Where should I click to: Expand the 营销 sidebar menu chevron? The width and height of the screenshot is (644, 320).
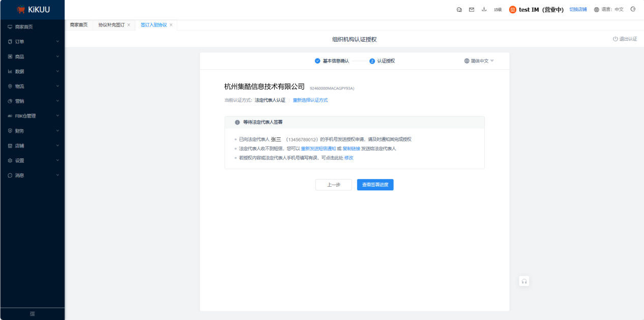tap(57, 101)
